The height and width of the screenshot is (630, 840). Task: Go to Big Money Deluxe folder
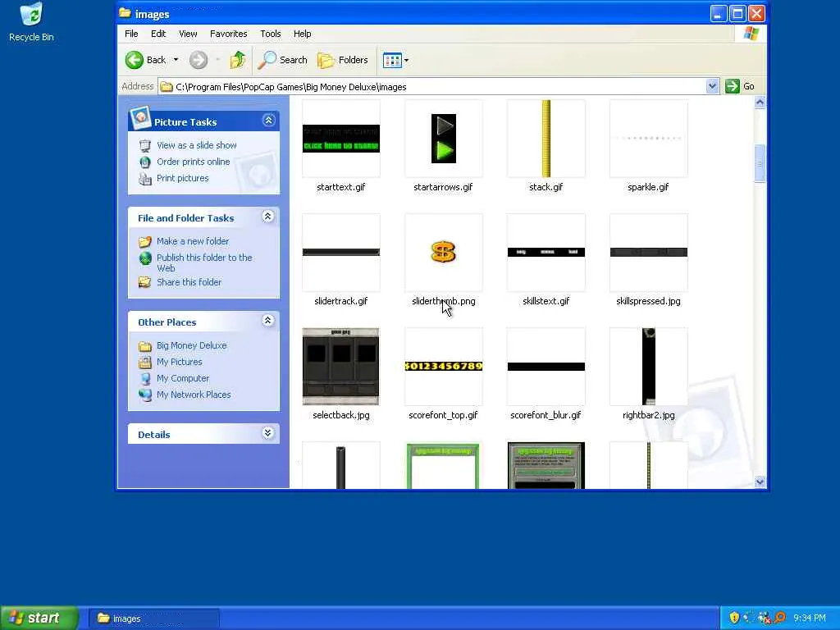click(x=192, y=345)
